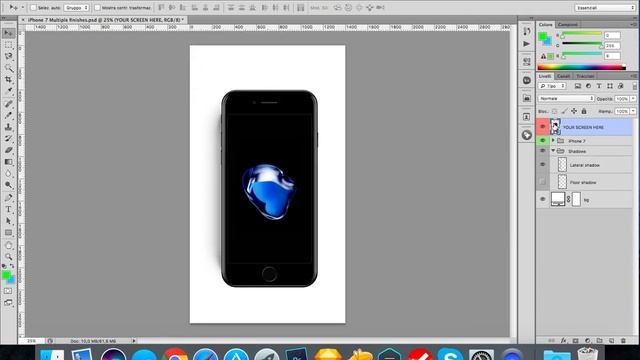The image size is (640, 360).
Task: Pick a color from the spectrum ramp
Action: click(582, 67)
